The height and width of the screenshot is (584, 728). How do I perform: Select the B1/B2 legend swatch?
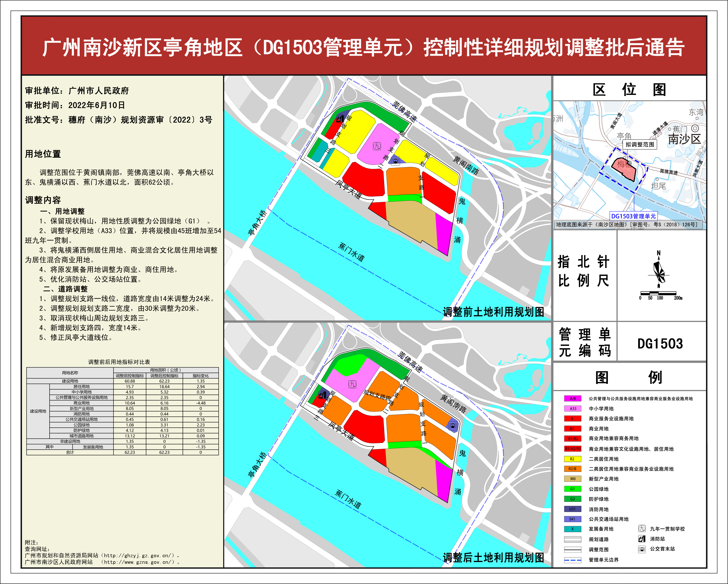(x=573, y=438)
